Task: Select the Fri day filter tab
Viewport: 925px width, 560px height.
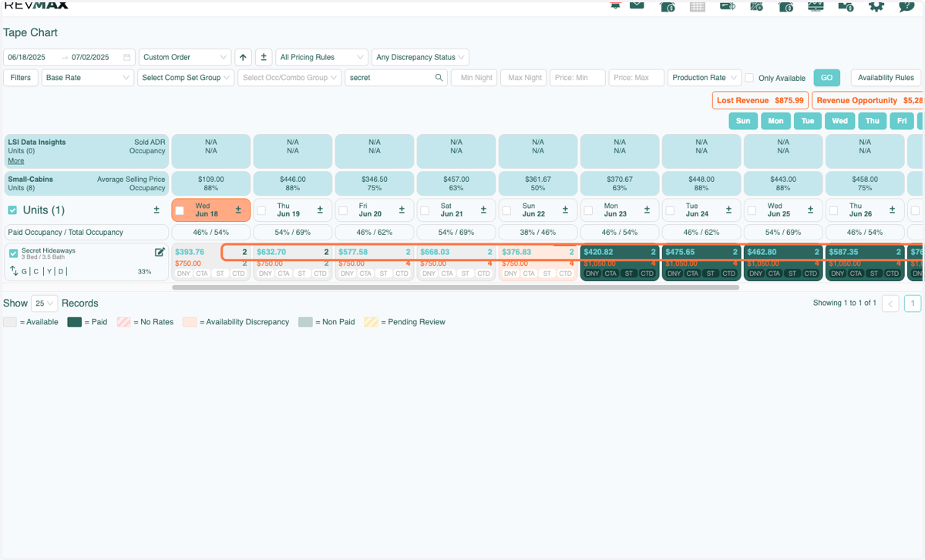Action: [x=902, y=121]
